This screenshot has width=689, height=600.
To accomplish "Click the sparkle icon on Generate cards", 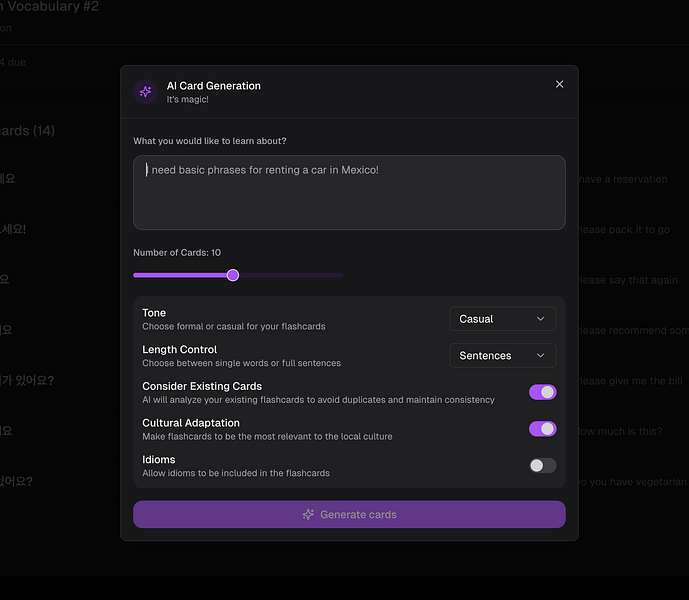I will (308, 515).
